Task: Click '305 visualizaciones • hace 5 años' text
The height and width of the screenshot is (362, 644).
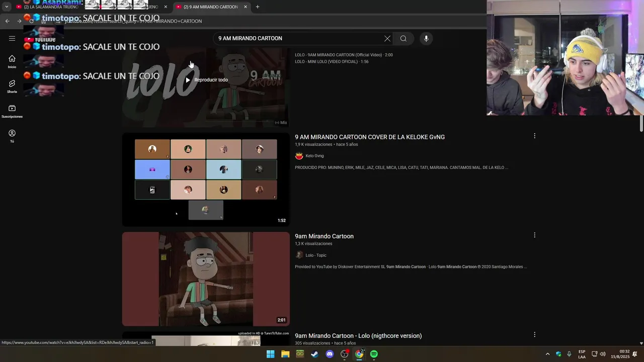Action: [x=325, y=343]
